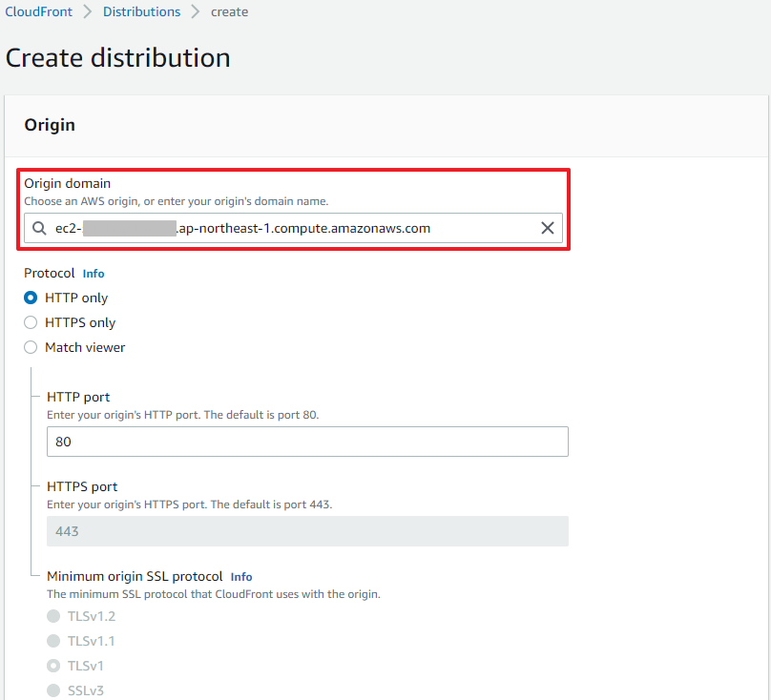771x700 pixels.
Task: Focus the Origin domain input field
Action: pos(293,228)
